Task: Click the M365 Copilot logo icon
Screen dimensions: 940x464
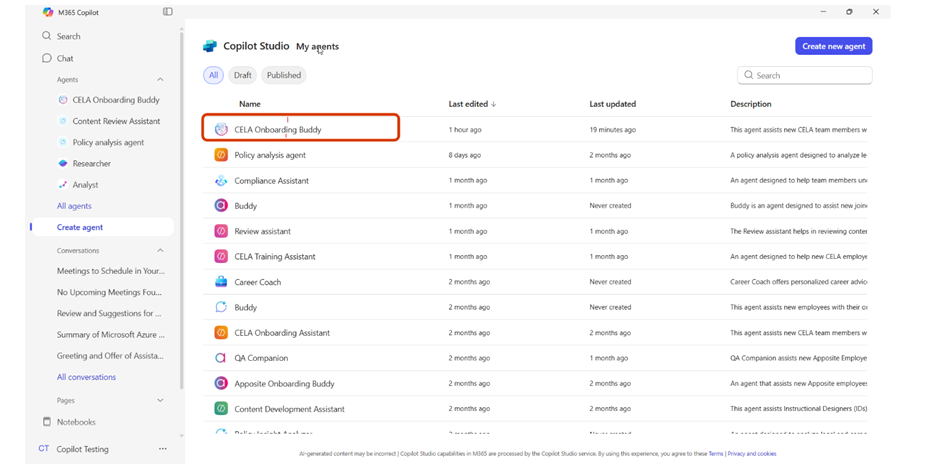Action: coord(48,12)
